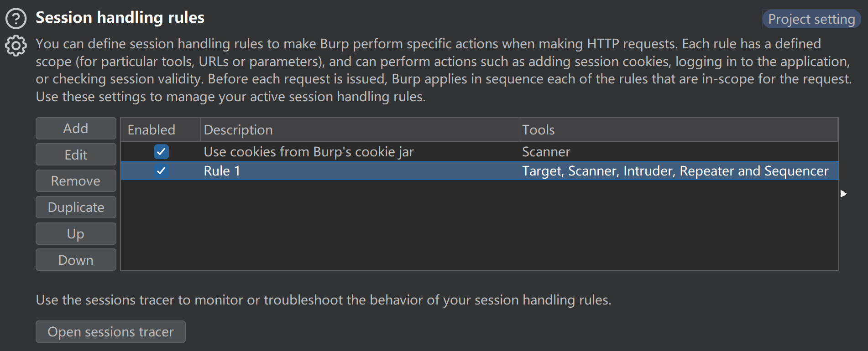Viewport: 868px width, 351px height.
Task: Duplicate the selected rule
Action: (76, 207)
